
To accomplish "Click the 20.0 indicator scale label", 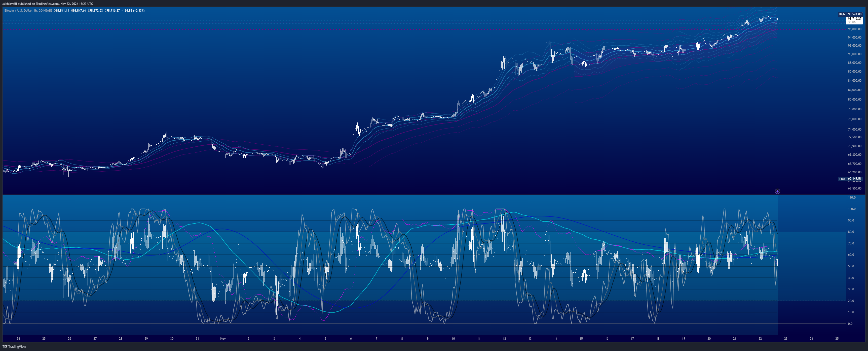I will (851, 301).
